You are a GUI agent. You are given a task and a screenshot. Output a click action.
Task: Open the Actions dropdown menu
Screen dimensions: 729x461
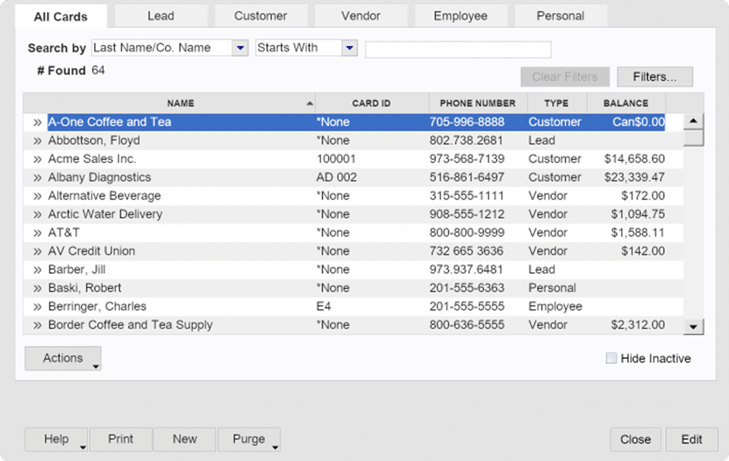pos(63,359)
